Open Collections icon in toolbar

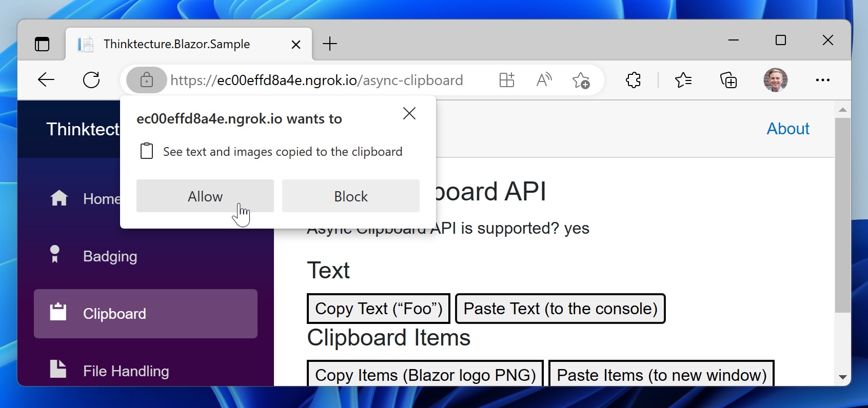tap(728, 80)
